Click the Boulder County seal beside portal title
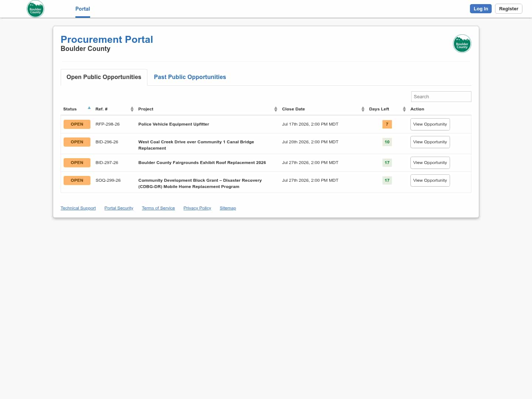The image size is (532, 399). click(462, 44)
